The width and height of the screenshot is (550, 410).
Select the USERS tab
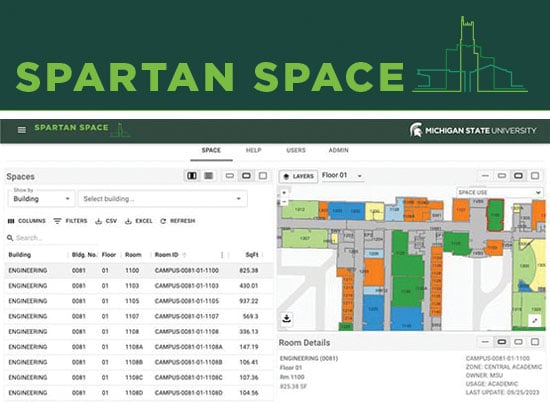(296, 150)
